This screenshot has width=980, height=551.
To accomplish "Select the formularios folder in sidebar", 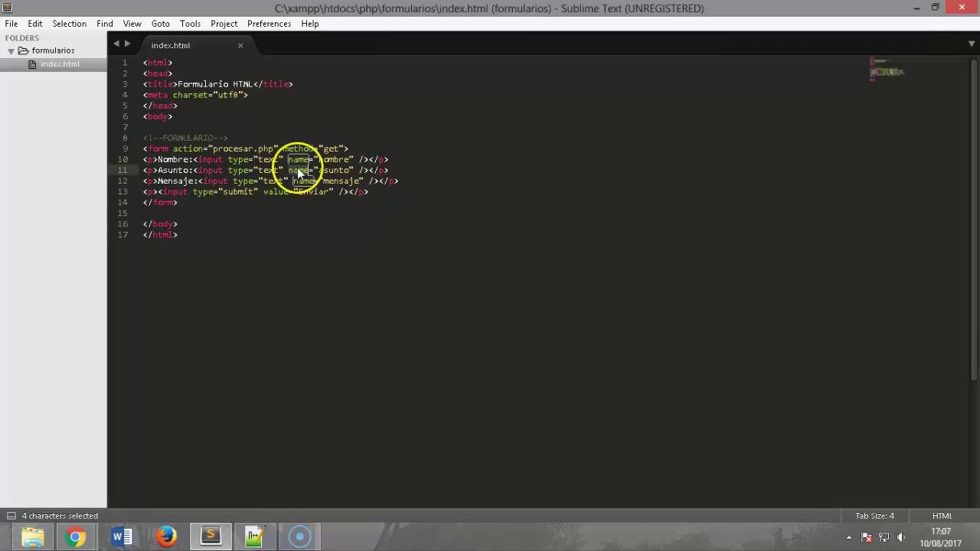I will coord(53,51).
